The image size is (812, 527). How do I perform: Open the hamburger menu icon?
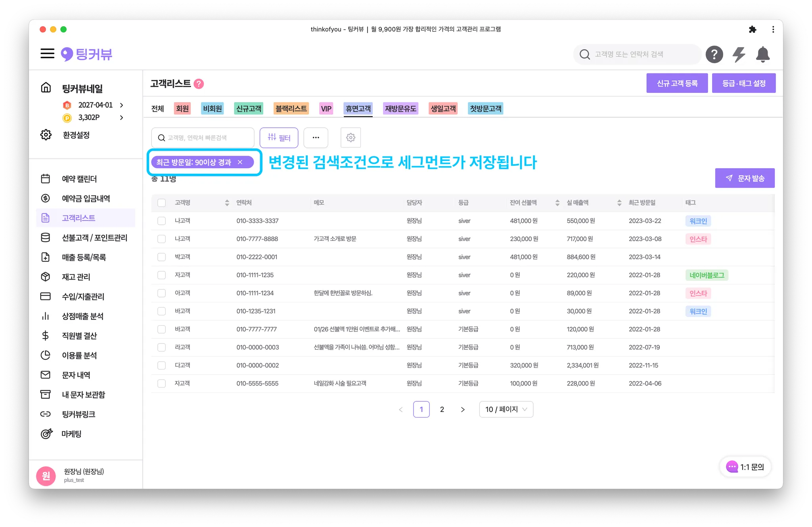[47, 54]
